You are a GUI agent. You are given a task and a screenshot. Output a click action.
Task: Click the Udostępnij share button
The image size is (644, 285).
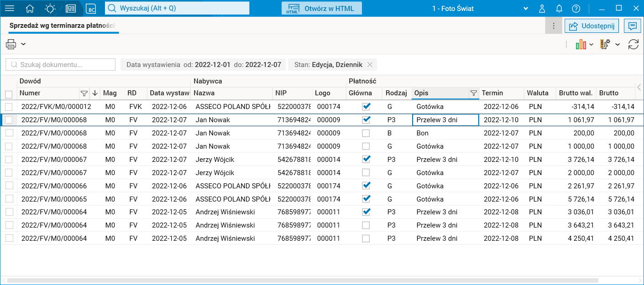(592, 26)
